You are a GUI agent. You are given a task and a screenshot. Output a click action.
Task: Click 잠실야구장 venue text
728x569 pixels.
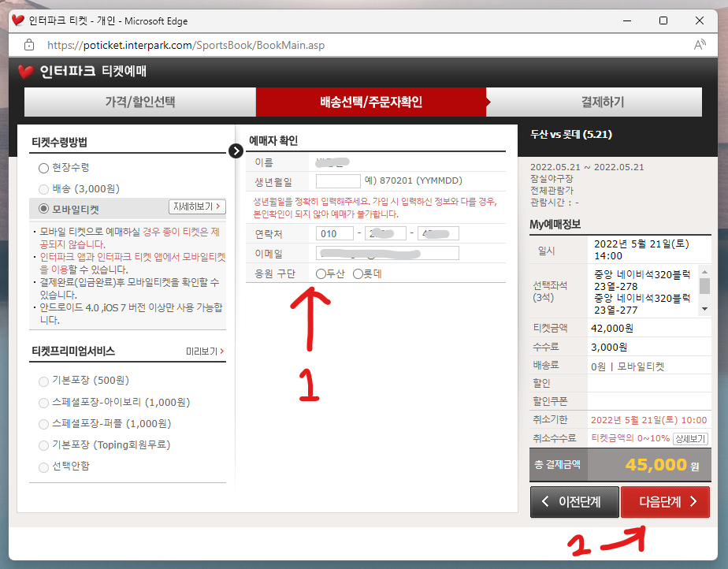point(552,179)
